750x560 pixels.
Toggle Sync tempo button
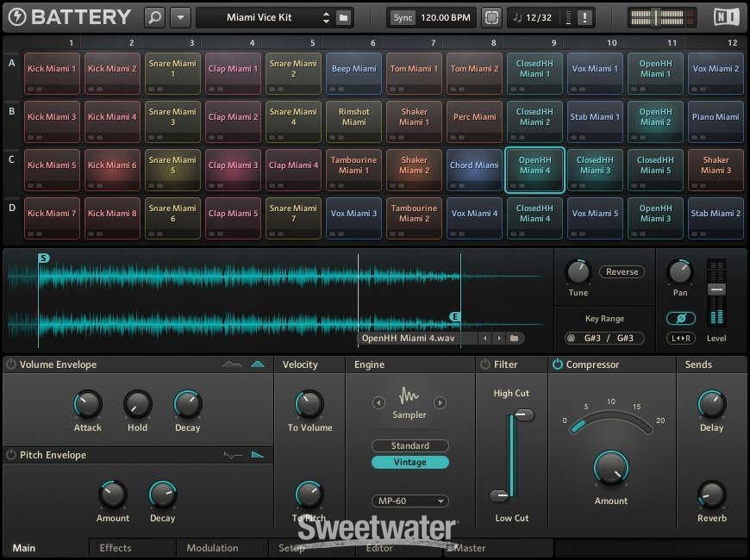coord(403,18)
